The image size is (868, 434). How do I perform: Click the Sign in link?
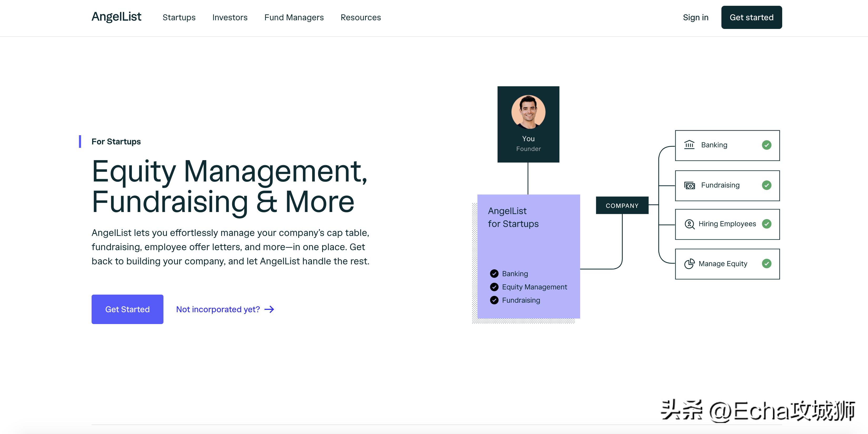point(695,18)
